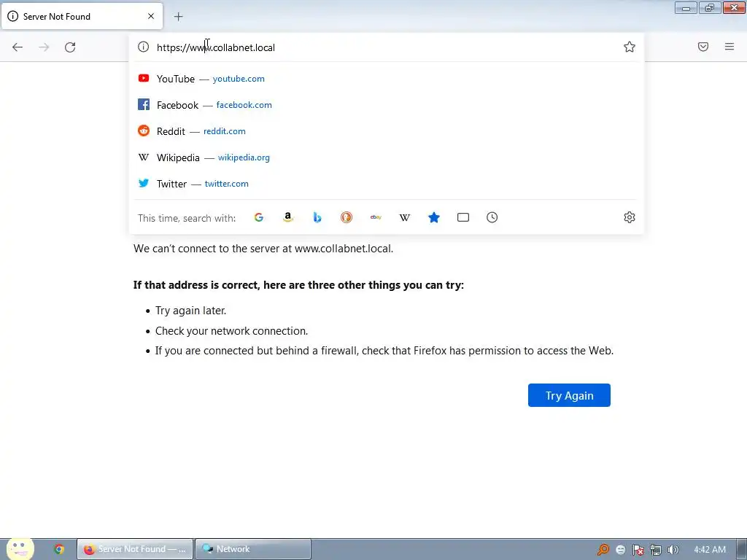Click the 4:42 AM clock

coord(710,550)
